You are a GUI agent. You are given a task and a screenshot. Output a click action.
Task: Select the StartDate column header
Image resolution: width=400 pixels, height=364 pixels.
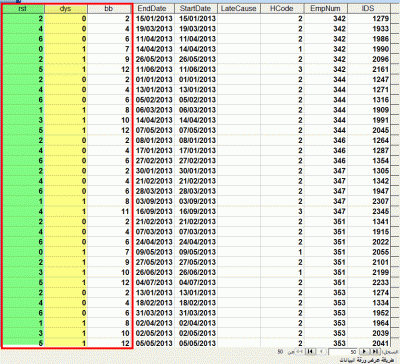coord(196,9)
